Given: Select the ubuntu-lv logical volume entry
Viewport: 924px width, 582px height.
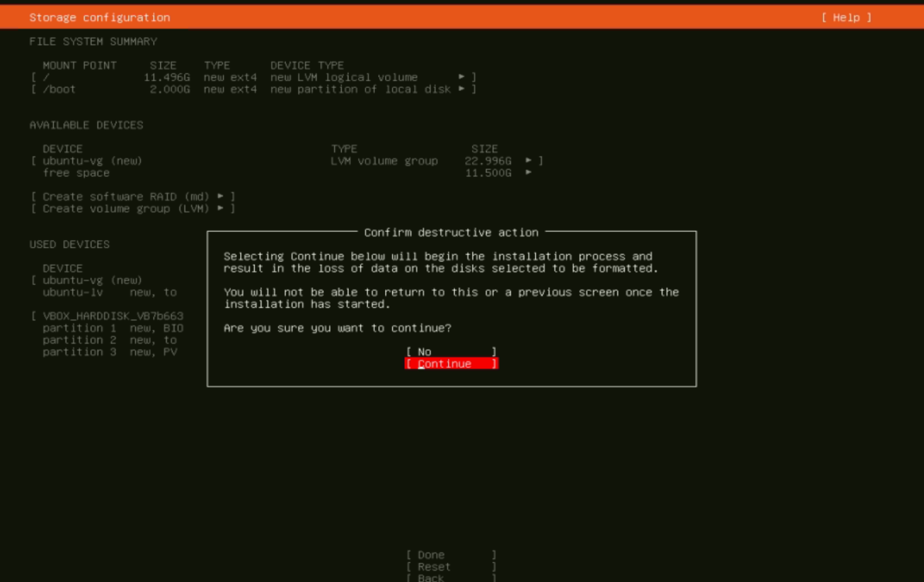Looking at the screenshot, I should (x=109, y=293).
